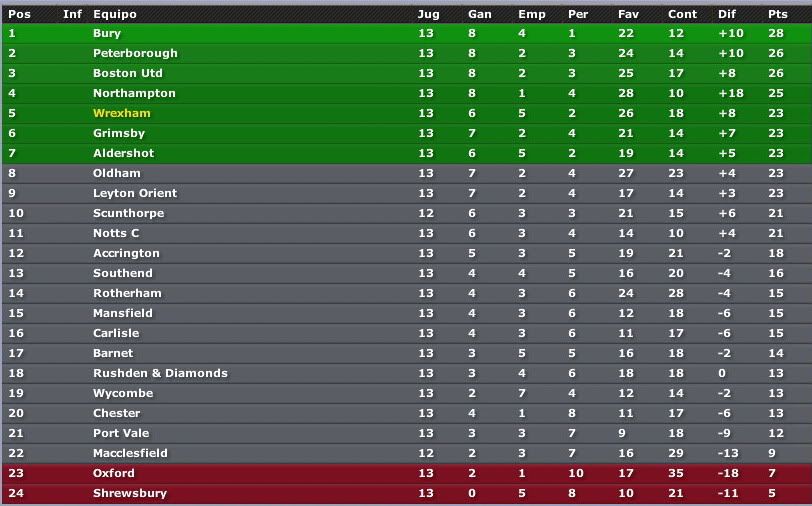Select Shrewsbury at bottom of table

coord(130,494)
